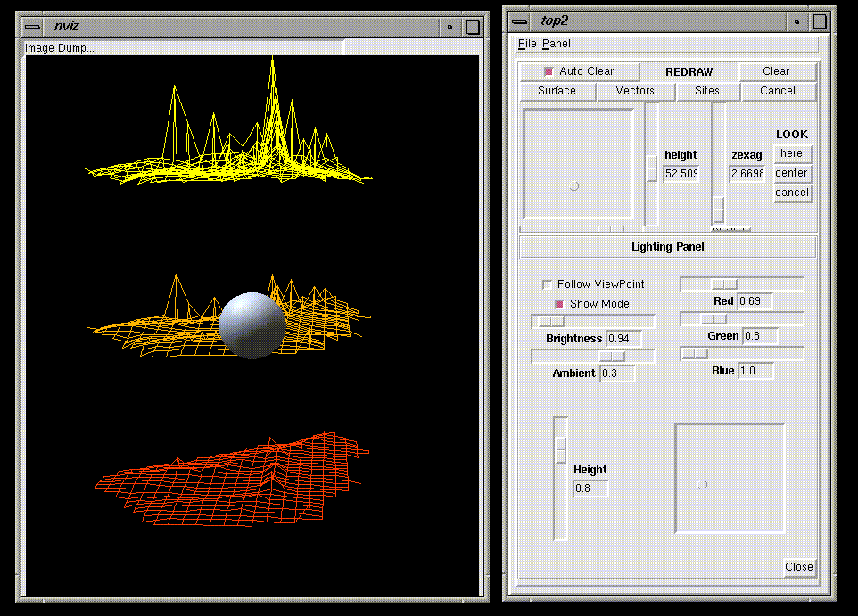858x616 pixels.
Task: Click the viewpoint position marker dot
Action: [573, 186]
